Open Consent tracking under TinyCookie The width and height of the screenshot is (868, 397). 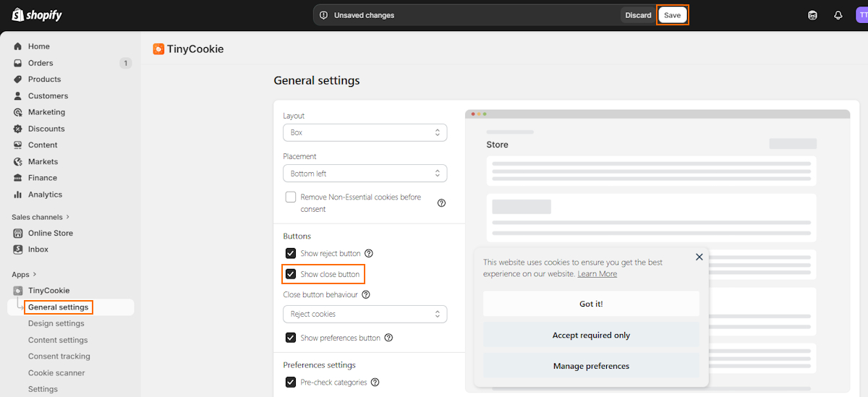point(59,357)
